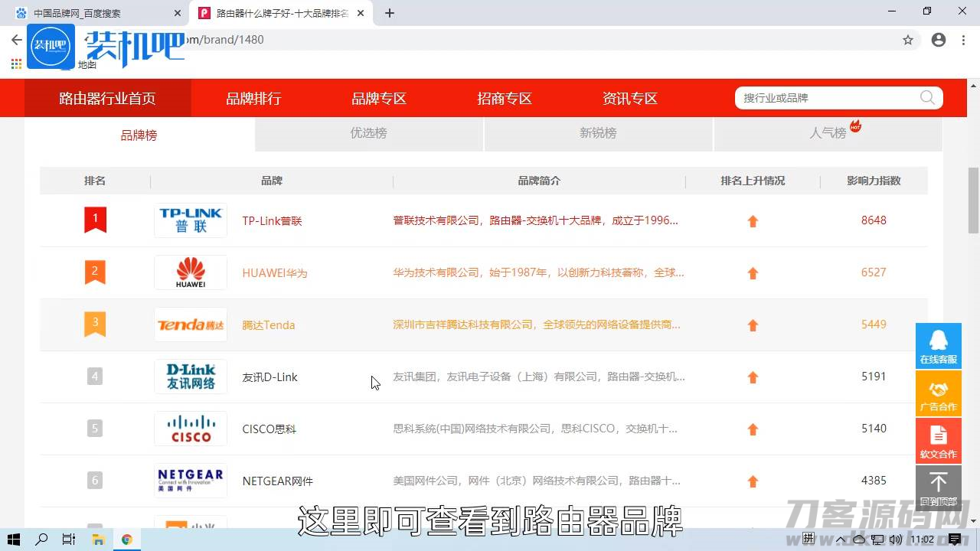980x551 pixels.
Task: Open a new browser tab
Action: (x=390, y=13)
